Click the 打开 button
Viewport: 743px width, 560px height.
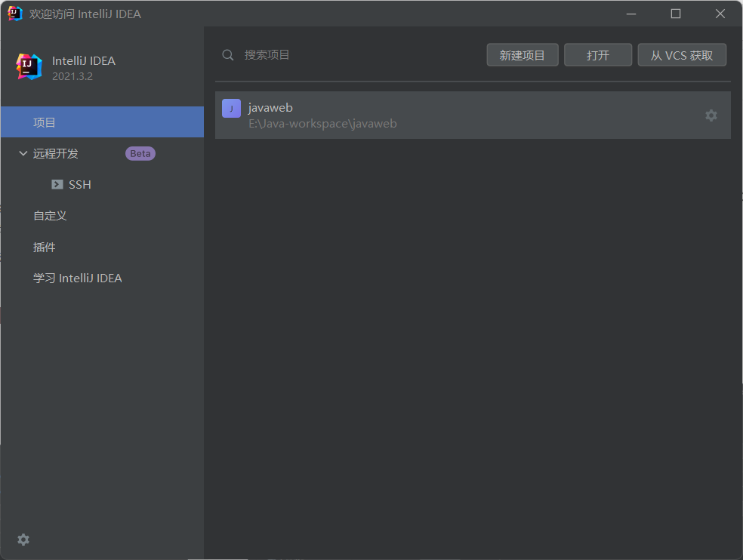coord(597,55)
